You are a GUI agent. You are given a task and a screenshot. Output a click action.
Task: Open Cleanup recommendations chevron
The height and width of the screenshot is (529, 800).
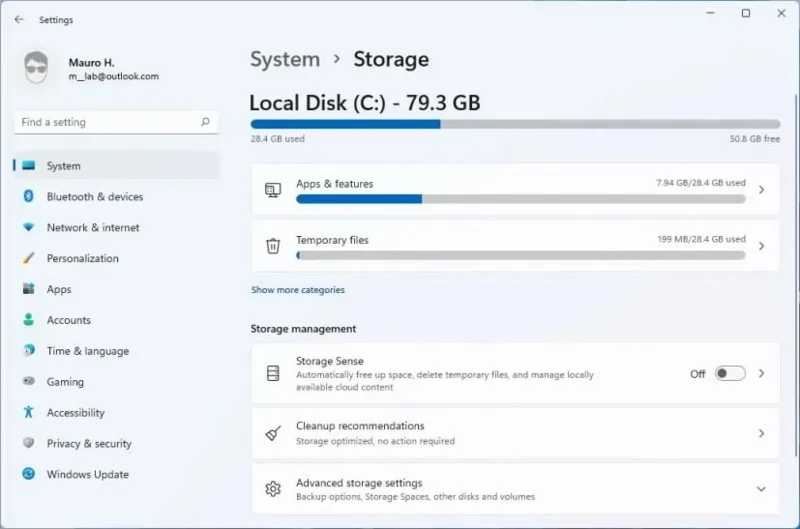pos(761,434)
